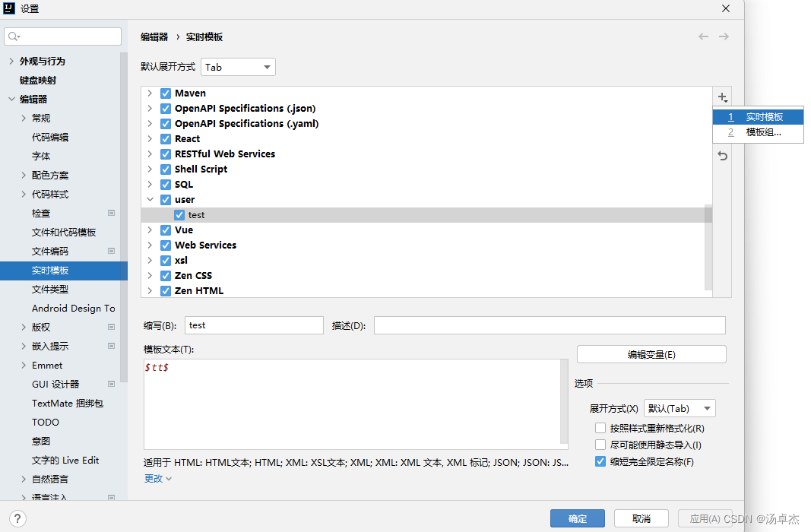Viewport: 811px width, 532px height.
Task: Click the help question mark icon
Action: coord(17,518)
